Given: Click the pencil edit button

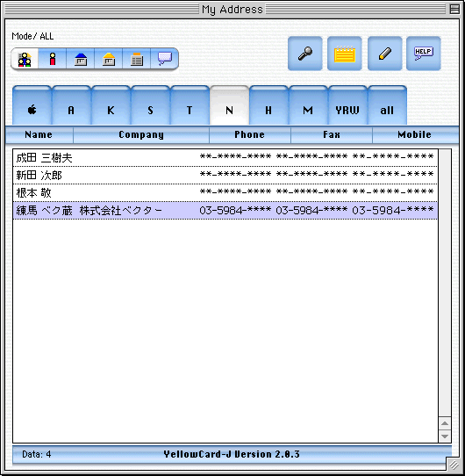Looking at the screenshot, I should [x=384, y=54].
